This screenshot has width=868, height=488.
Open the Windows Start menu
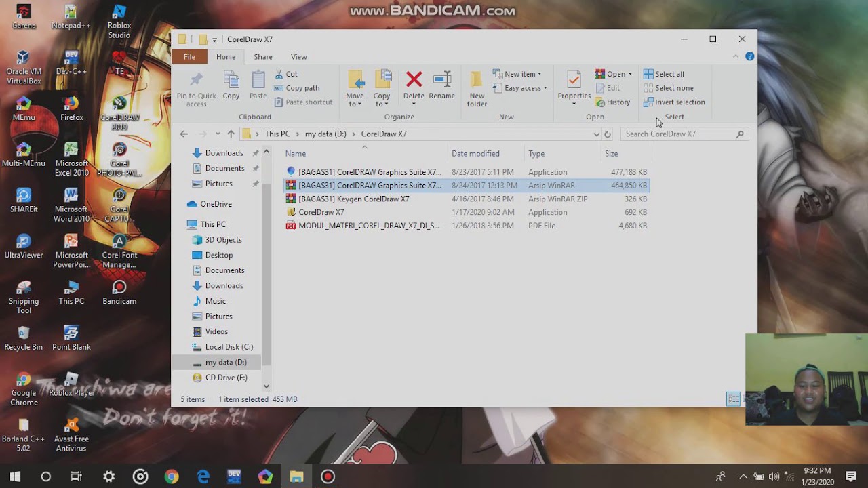point(15,476)
